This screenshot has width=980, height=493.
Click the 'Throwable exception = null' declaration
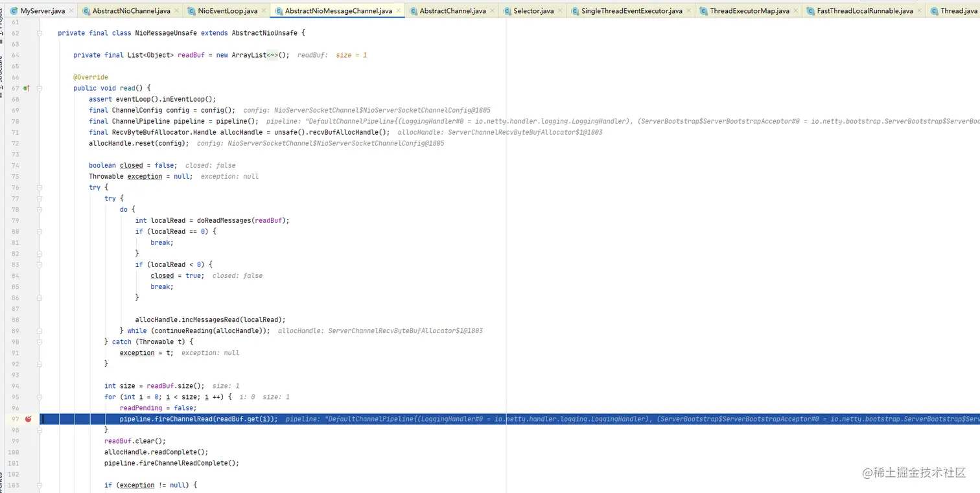coord(141,176)
